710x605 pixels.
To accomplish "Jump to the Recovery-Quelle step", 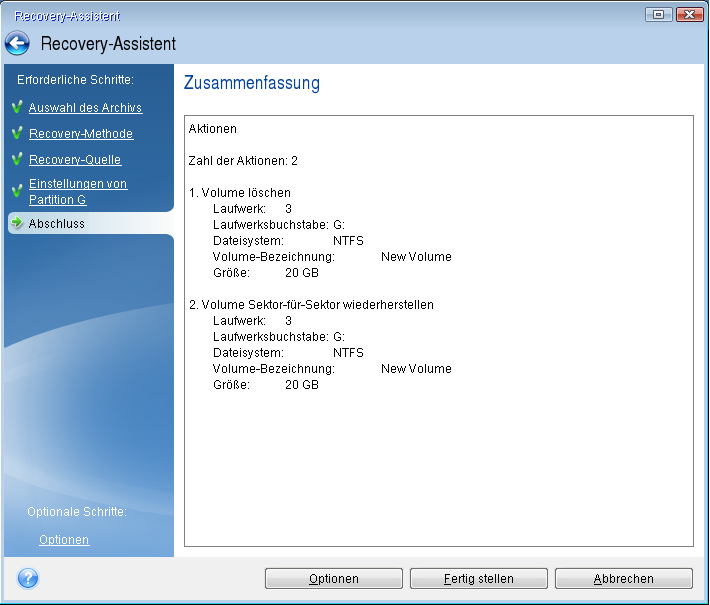I will coord(75,160).
